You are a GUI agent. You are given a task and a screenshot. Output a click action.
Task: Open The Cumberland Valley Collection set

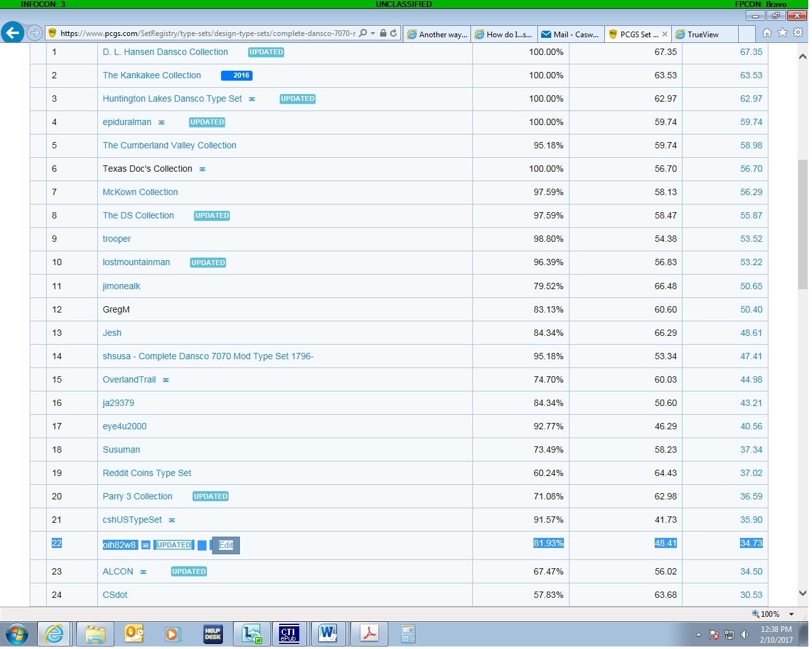pyautogui.click(x=170, y=145)
